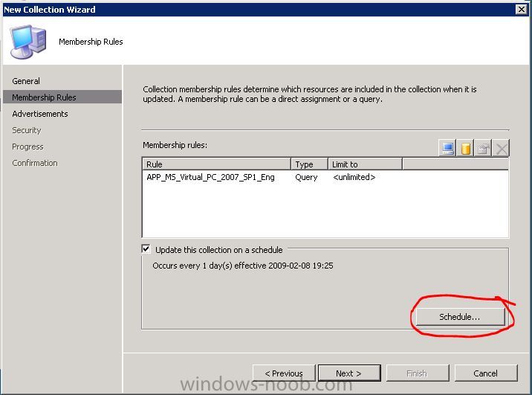The image size is (532, 395).
Task: Add a direct membership rule computer icon
Action: point(447,148)
